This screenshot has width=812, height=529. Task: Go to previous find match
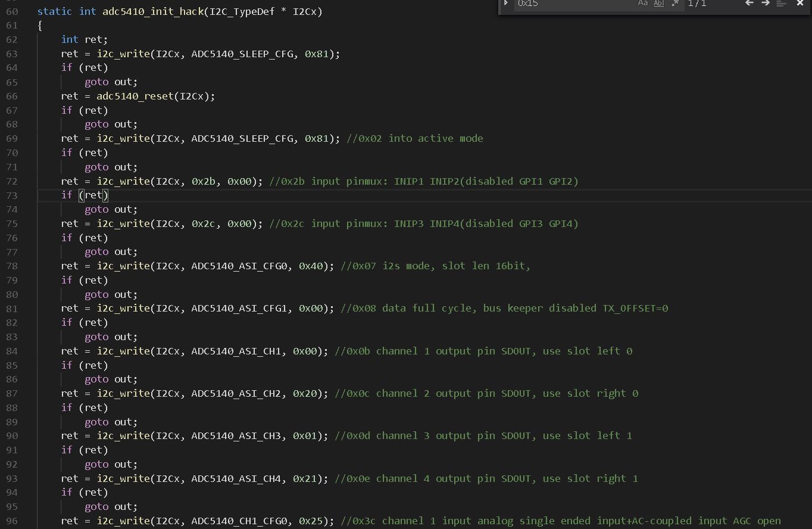point(749,3)
